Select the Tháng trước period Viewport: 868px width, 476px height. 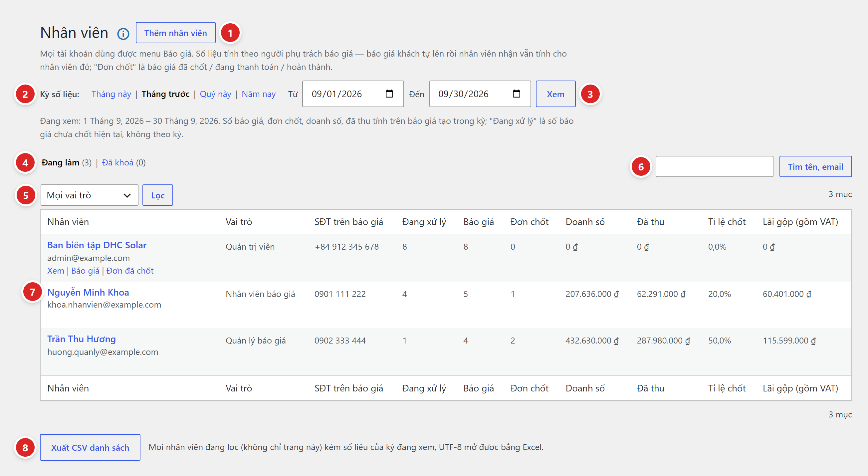[165, 94]
